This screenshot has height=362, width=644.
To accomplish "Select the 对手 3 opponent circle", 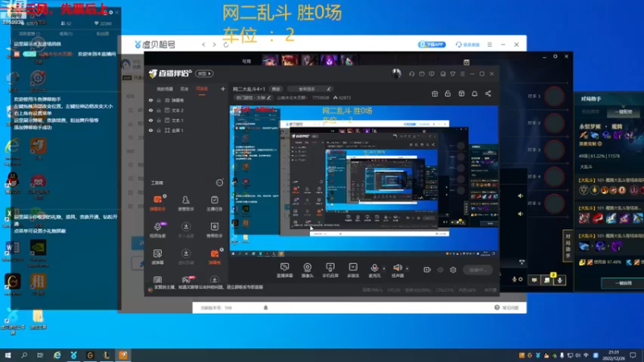I will (554, 150).
